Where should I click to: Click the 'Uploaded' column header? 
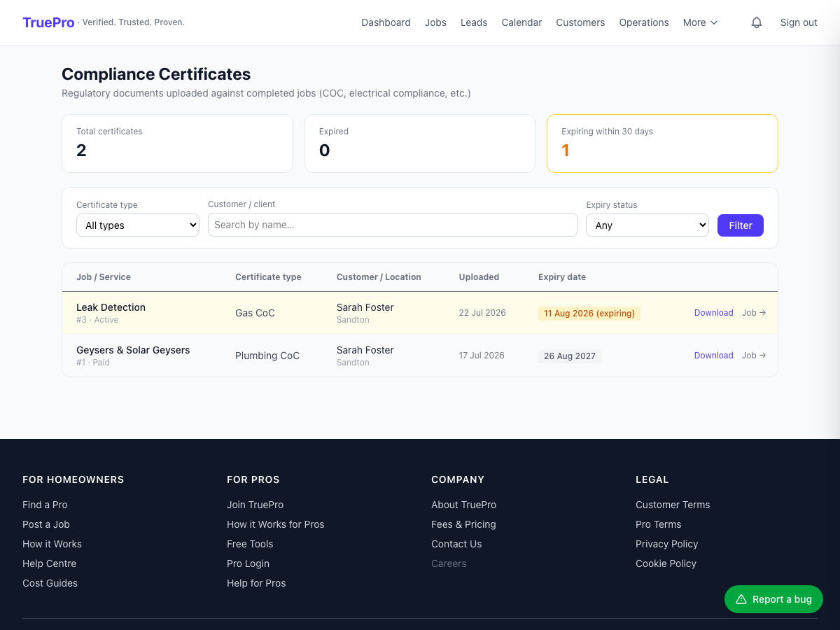479,277
